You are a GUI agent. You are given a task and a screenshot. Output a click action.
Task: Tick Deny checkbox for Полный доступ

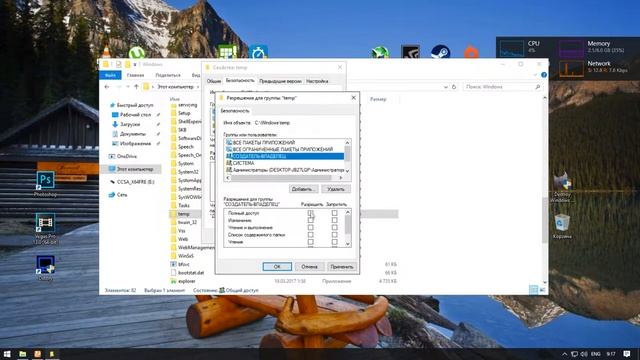[334, 213]
